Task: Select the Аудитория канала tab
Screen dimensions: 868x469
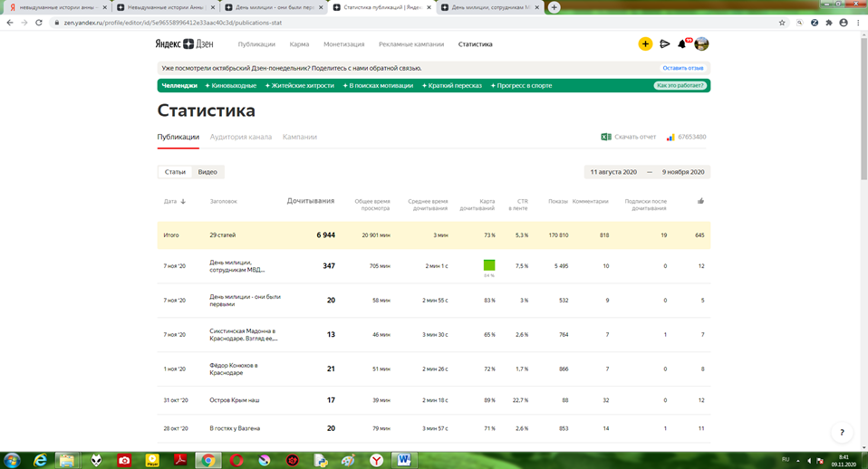Action: pos(241,137)
